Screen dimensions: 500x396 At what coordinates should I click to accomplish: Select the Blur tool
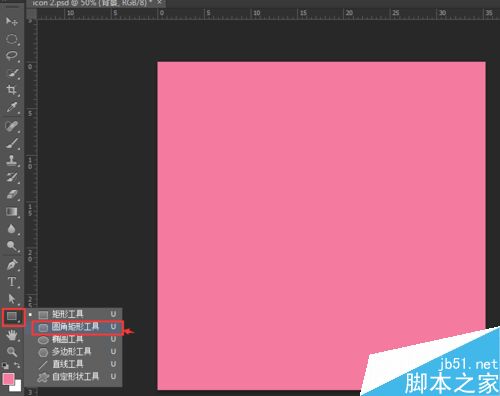coord(12,229)
